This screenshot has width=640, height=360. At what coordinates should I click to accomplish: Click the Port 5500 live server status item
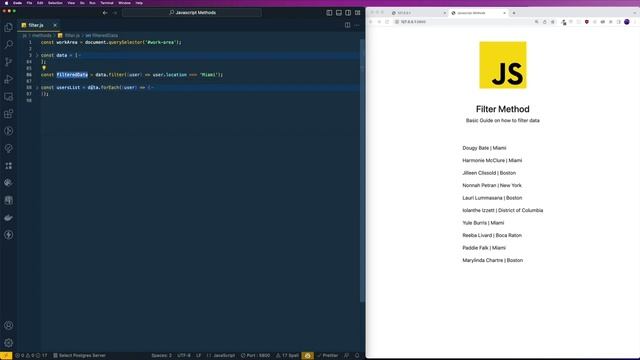(x=256, y=356)
